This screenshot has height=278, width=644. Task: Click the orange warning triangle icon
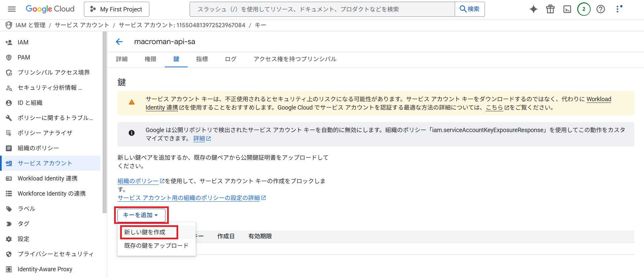tap(132, 102)
